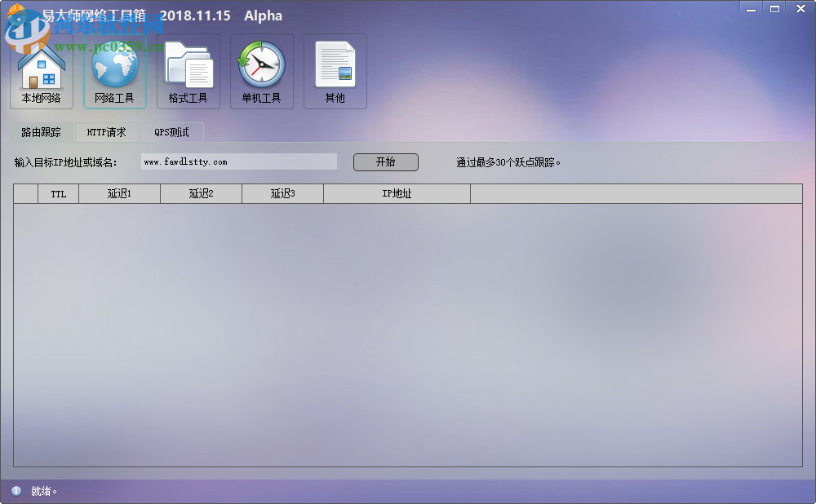Click the TTL column header
Screen dimensions: 816x504
(58, 193)
